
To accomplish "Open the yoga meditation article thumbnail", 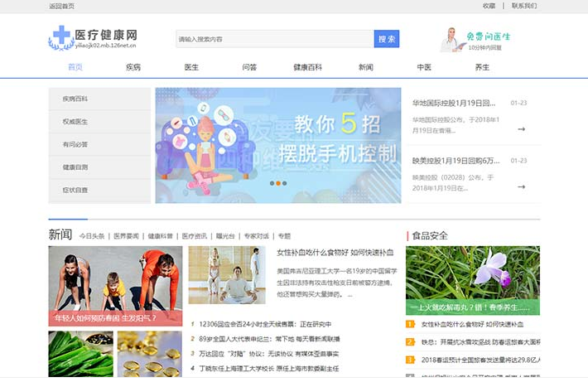I will coord(226,275).
